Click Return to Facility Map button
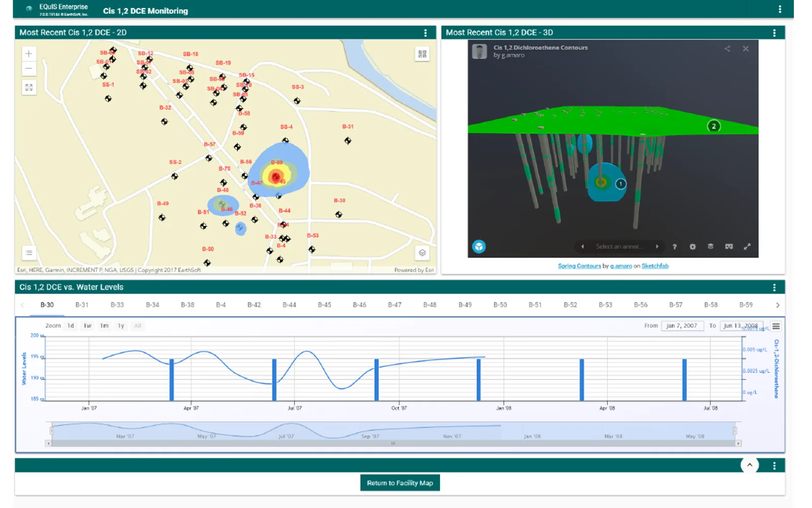This screenshot has height=508, width=812. tap(400, 483)
